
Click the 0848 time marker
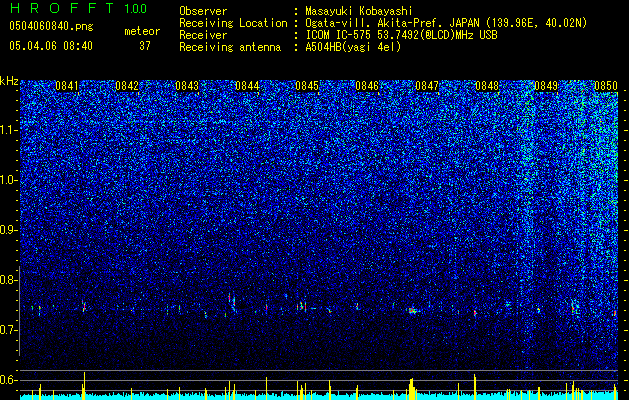[487, 86]
